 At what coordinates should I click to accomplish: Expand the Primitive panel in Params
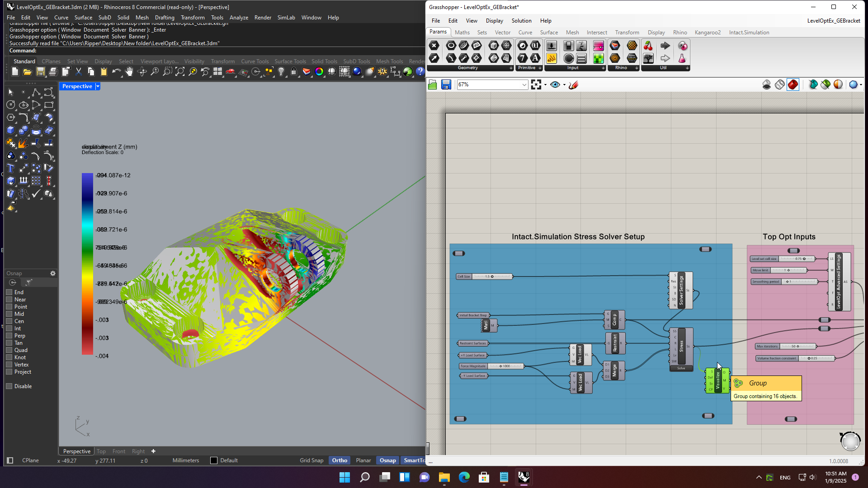(x=540, y=68)
